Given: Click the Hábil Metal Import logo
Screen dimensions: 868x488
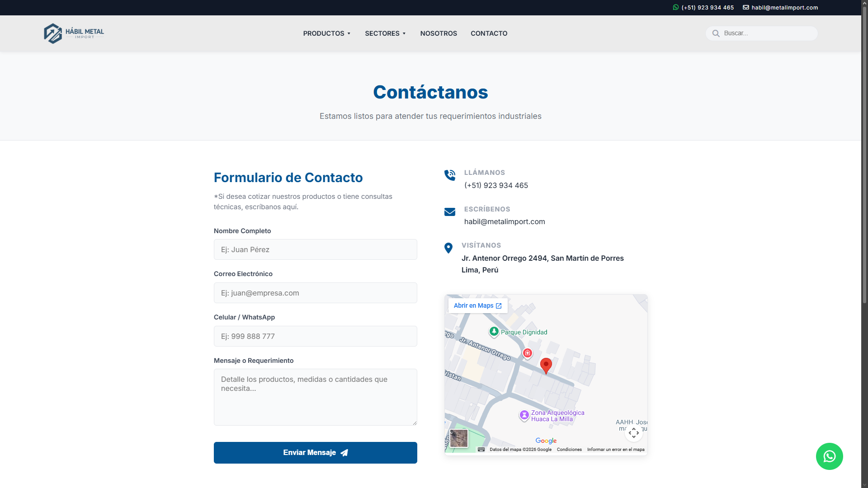Looking at the screenshot, I should [x=74, y=33].
